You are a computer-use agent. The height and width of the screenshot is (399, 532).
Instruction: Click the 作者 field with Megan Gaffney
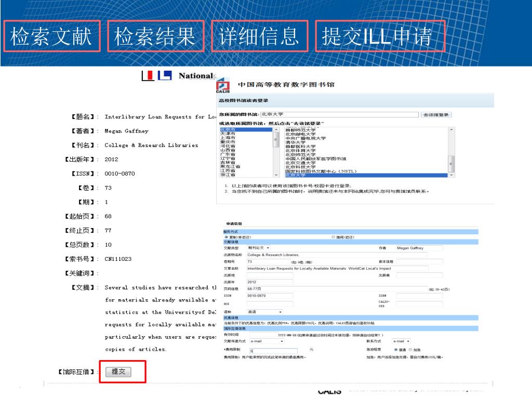click(x=419, y=248)
